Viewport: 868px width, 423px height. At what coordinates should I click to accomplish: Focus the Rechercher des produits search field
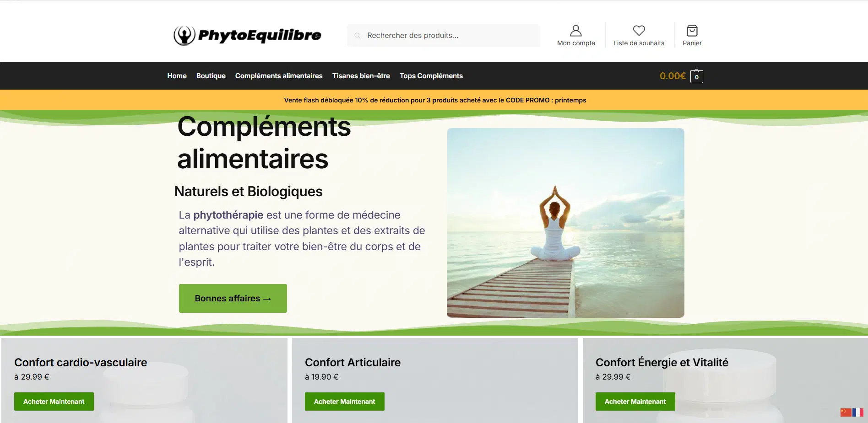tap(444, 35)
